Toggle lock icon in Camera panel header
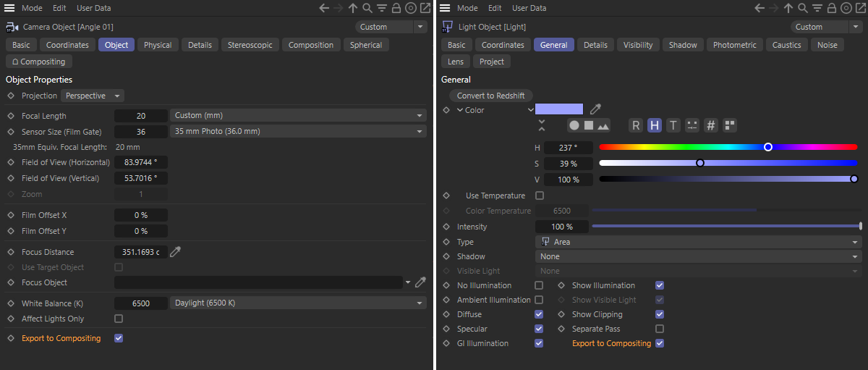This screenshot has height=370, width=868. tap(396, 8)
